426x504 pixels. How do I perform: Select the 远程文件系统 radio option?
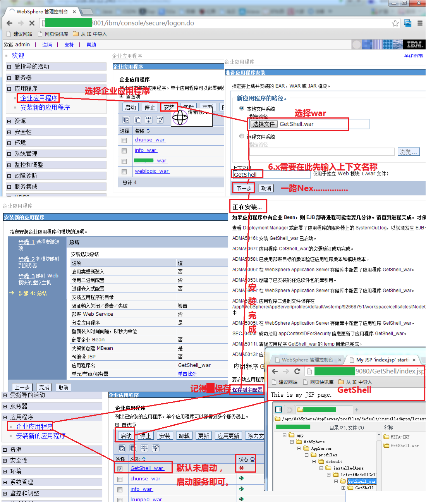242,136
